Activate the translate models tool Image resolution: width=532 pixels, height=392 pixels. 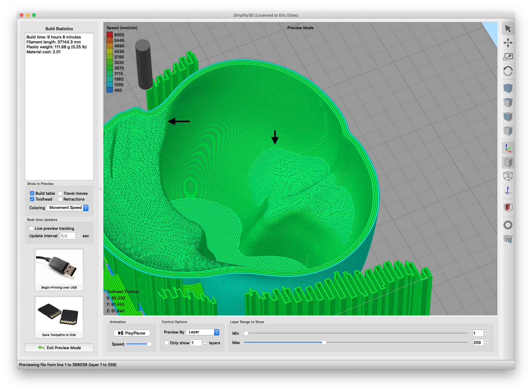click(x=508, y=43)
